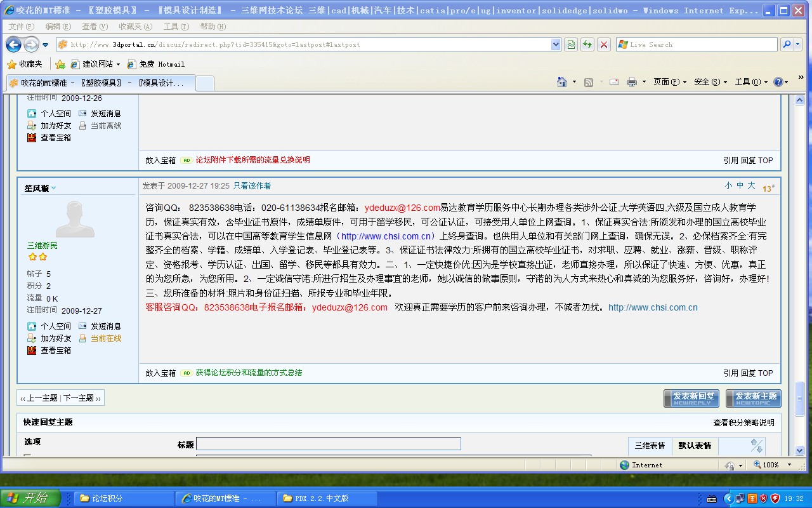Click the page scrollbar down arrow

[800, 451]
